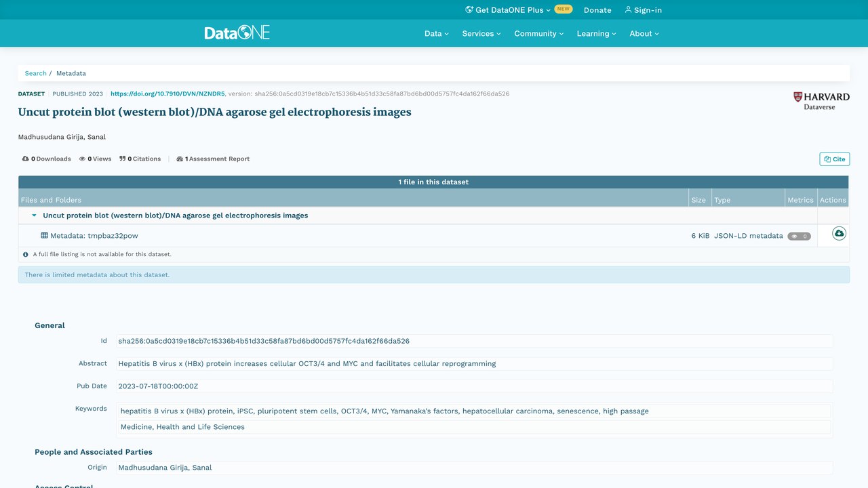
Task: Click the Citations quote icon
Action: (x=123, y=159)
